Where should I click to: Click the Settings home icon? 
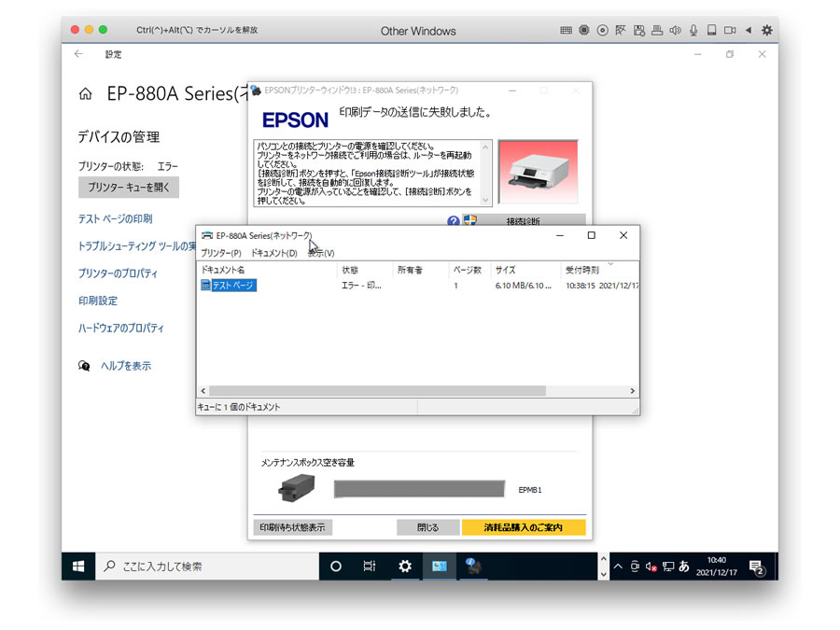point(85,94)
